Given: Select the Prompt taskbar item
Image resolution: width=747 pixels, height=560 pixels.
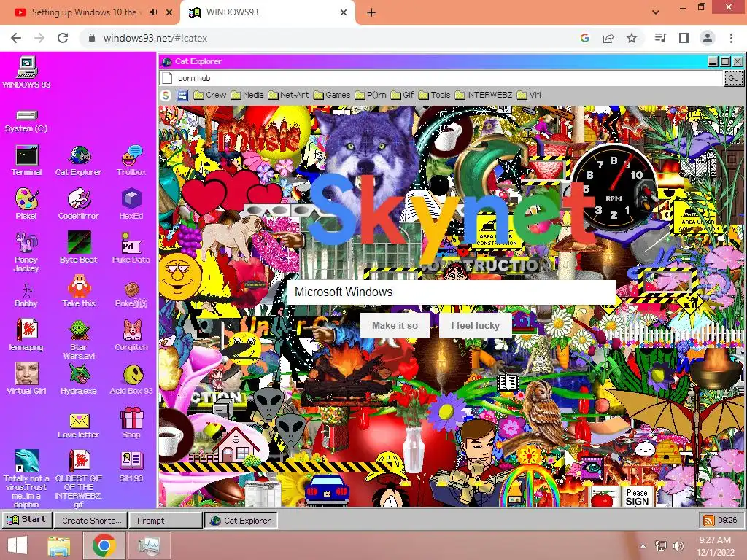Looking at the screenshot, I should click(166, 521).
